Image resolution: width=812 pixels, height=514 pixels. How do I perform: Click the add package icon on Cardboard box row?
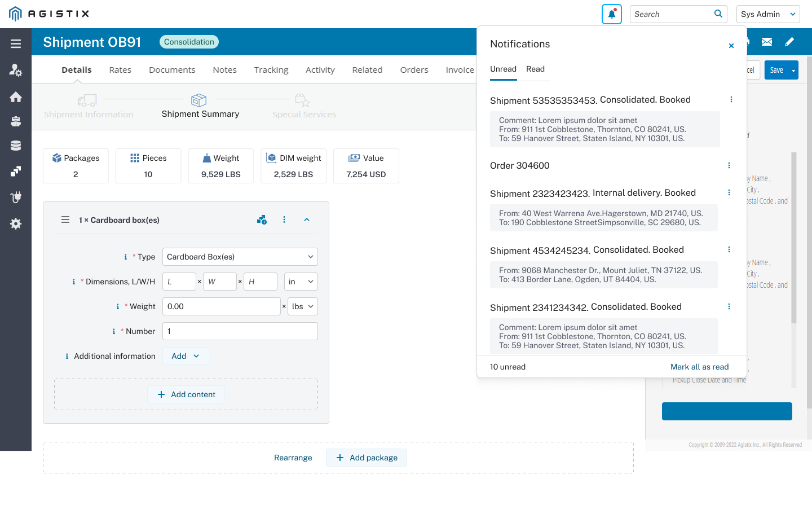click(x=262, y=220)
